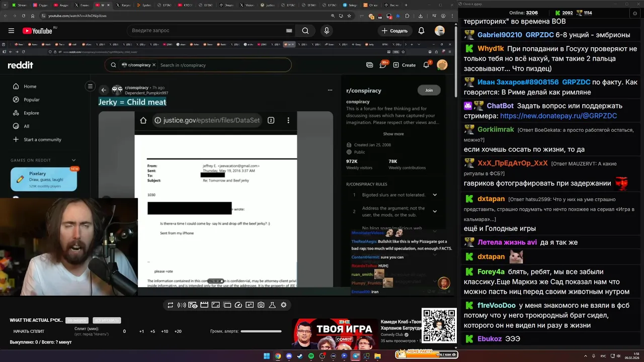Image resolution: width=644 pixels, height=362 pixels.
Task: Go to the YouTube home logo
Action: click(x=38, y=31)
